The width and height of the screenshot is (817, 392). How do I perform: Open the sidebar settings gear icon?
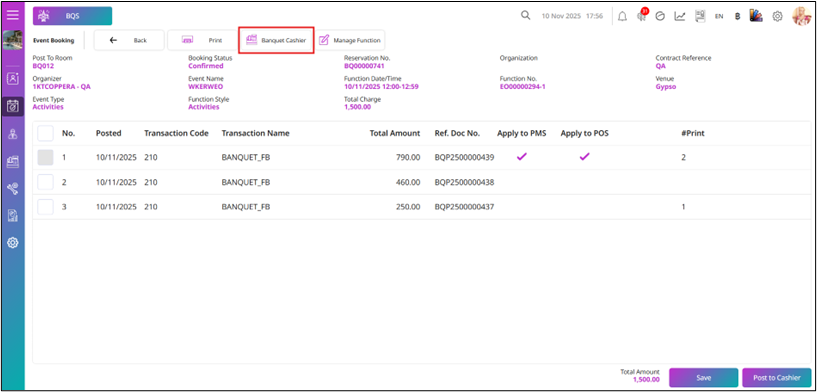point(13,242)
